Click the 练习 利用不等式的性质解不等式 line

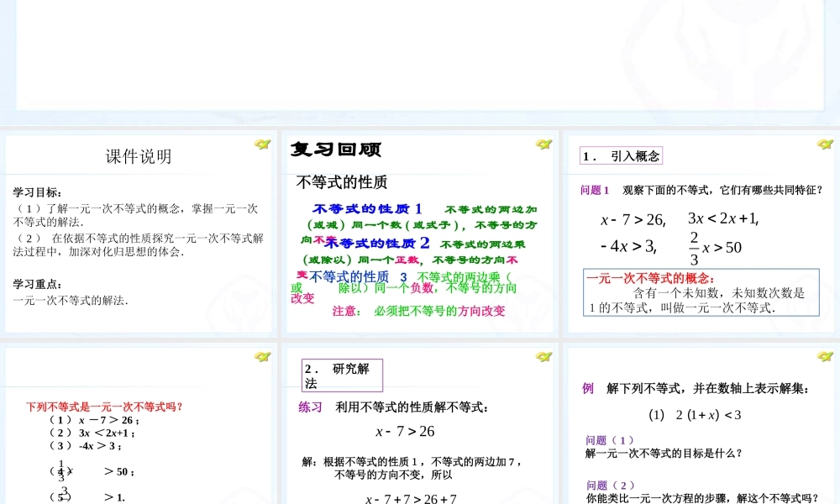tap(394, 407)
